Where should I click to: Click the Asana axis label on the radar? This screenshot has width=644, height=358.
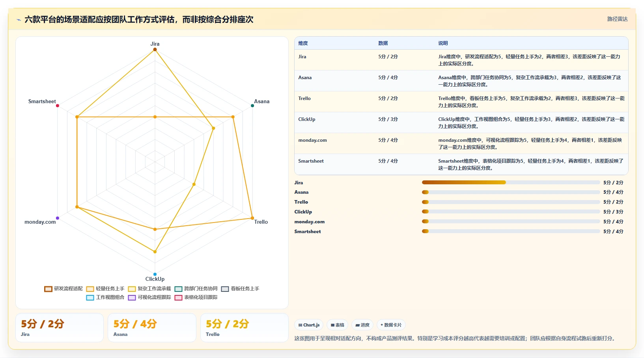pyautogui.click(x=262, y=102)
